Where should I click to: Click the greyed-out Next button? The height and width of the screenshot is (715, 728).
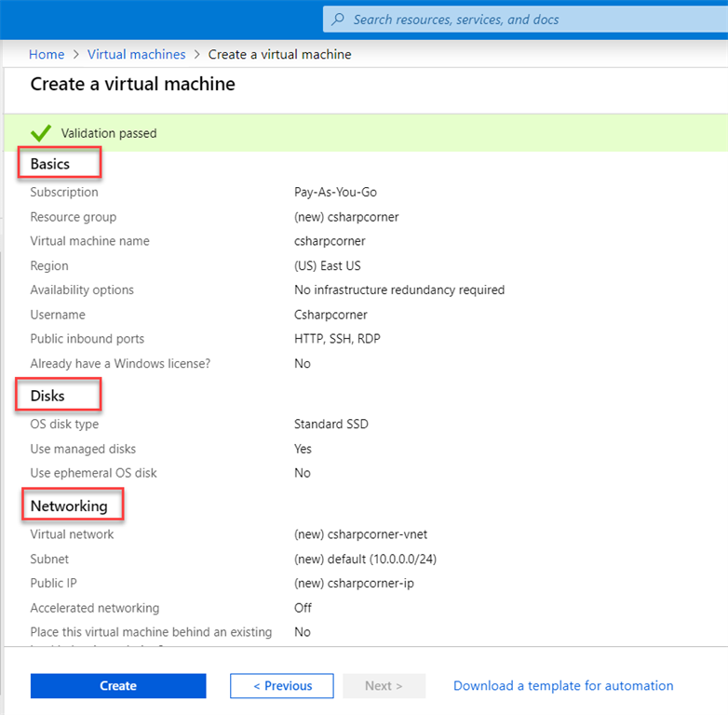384,686
